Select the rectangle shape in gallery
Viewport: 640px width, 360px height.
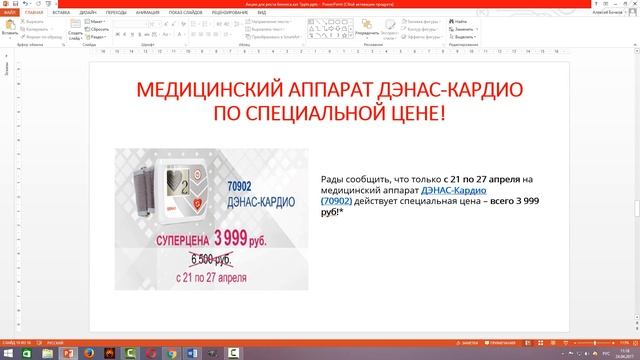[331, 22]
